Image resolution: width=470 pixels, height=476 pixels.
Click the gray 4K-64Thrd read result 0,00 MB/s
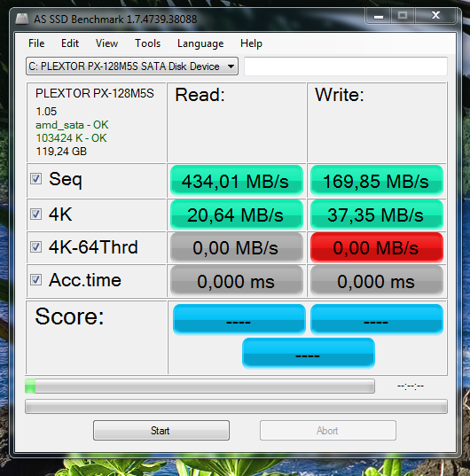click(237, 247)
